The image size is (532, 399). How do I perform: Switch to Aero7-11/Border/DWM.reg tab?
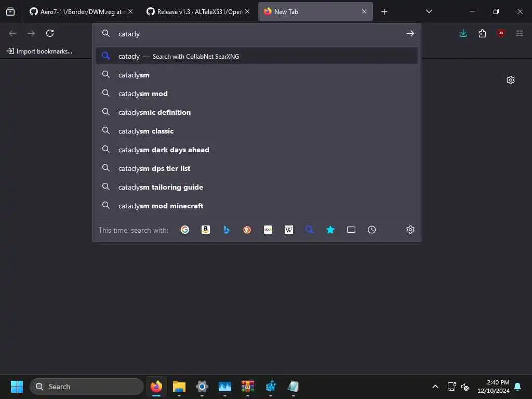(x=81, y=12)
